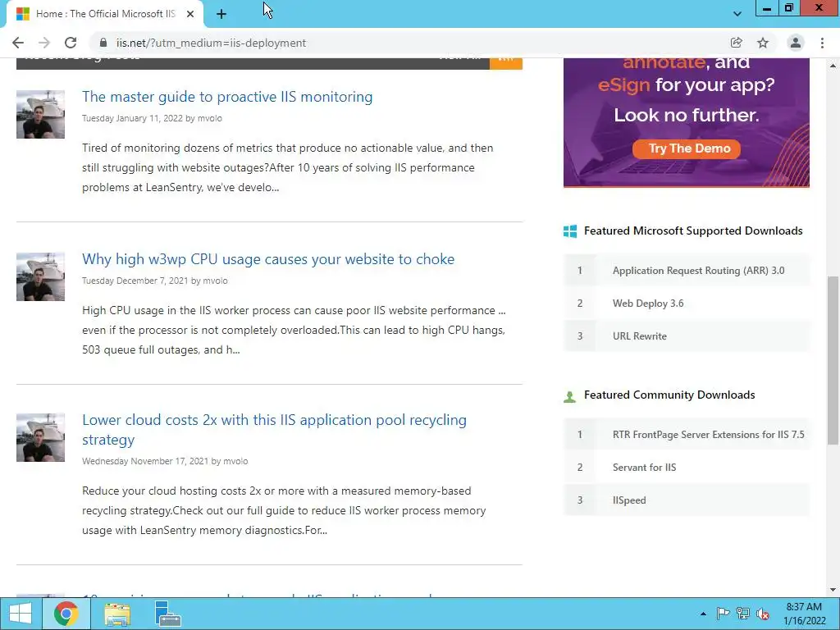
Task: Expand the tab search chevron
Action: point(737,14)
